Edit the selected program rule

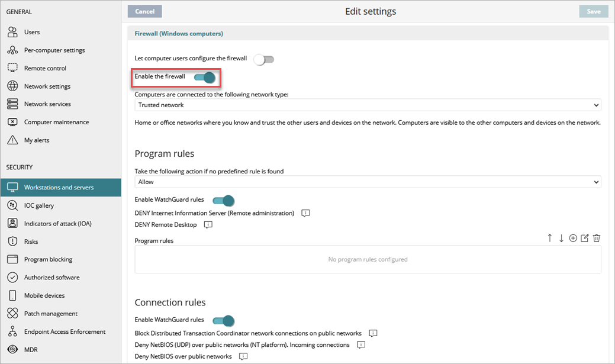click(585, 237)
